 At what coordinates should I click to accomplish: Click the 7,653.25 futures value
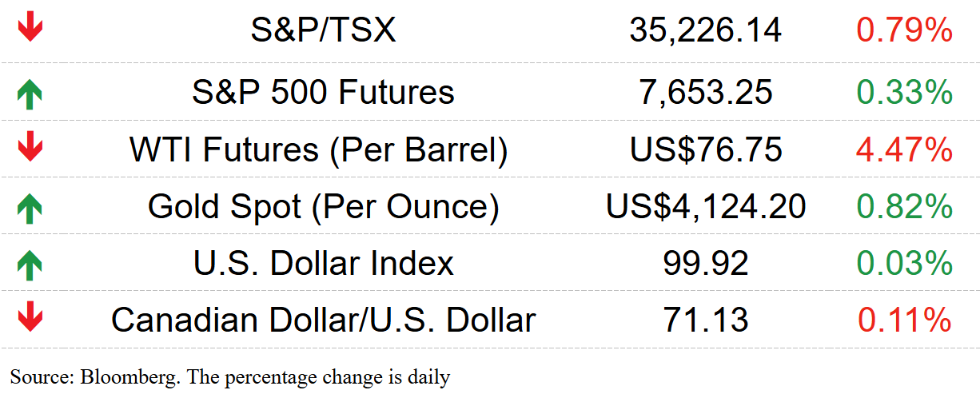(706, 93)
